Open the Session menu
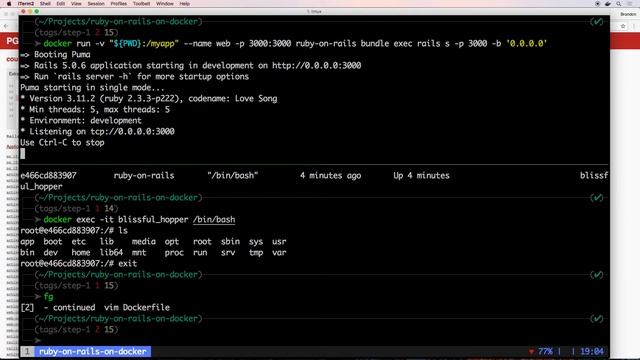Image resolution: width=640 pixels, height=360 pixels. tap(96, 4)
